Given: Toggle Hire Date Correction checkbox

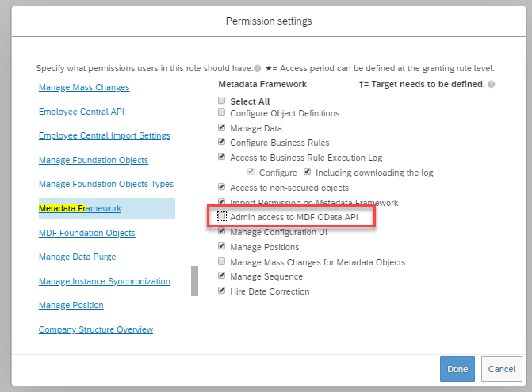Looking at the screenshot, I should 221,291.
